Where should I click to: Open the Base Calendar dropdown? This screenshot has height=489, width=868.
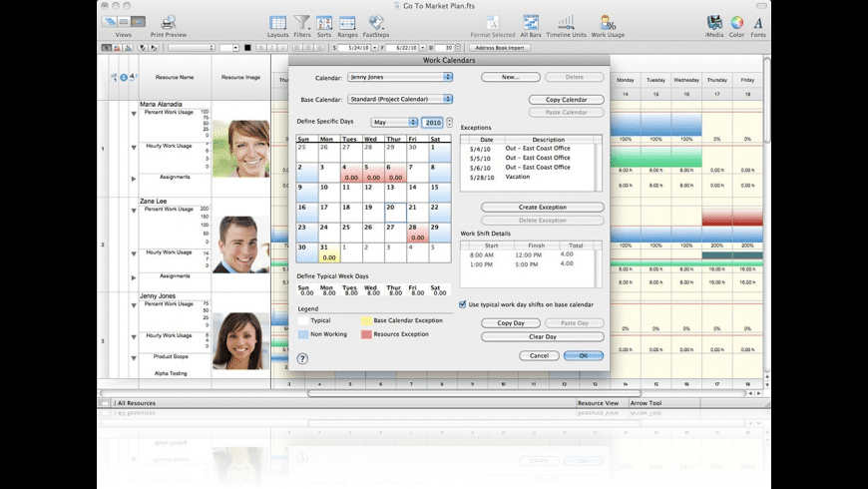[x=400, y=99]
